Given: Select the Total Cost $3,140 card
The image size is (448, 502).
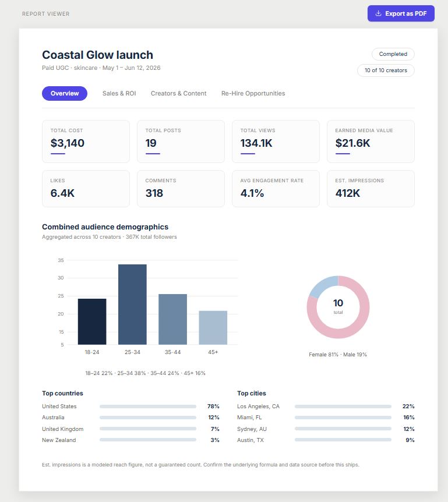Looking at the screenshot, I should click(86, 142).
